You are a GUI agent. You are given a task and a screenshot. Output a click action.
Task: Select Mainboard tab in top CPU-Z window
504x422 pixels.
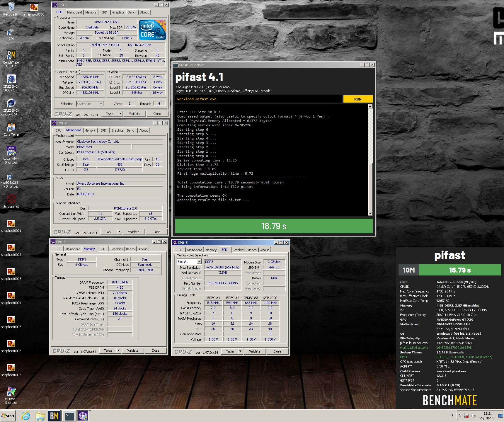(74, 12)
